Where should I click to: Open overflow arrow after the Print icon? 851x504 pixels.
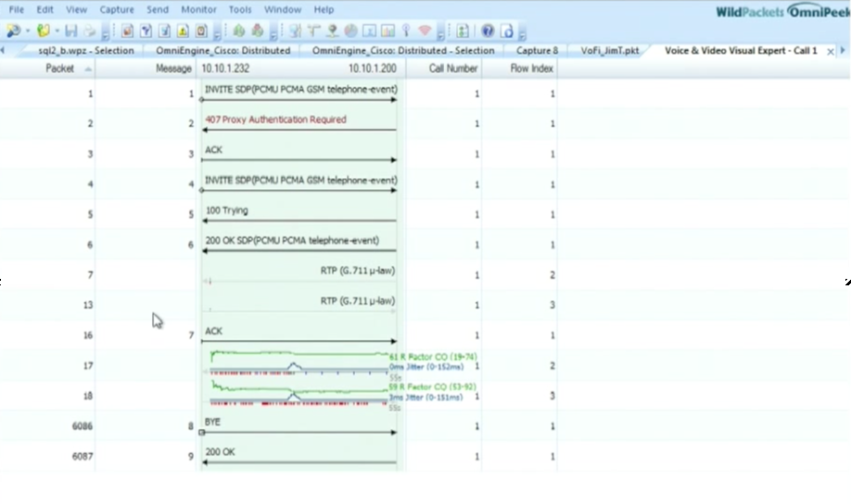click(x=106, y=34)
